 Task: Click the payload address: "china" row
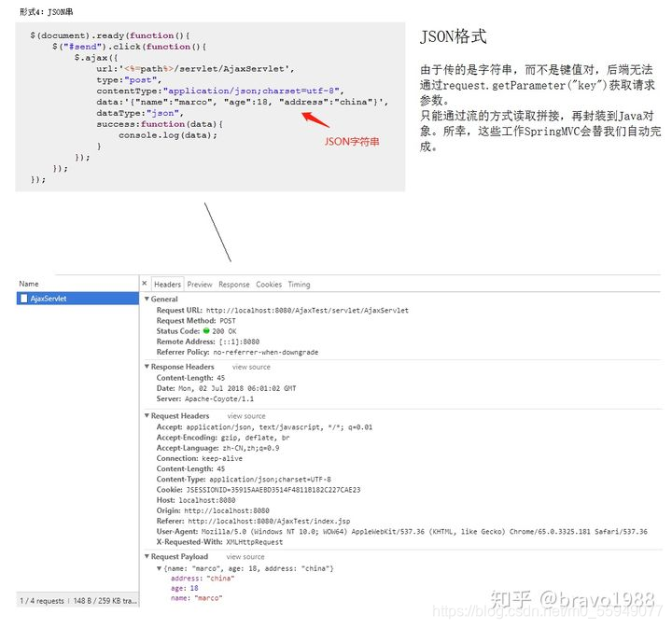[x=203, y=579]
